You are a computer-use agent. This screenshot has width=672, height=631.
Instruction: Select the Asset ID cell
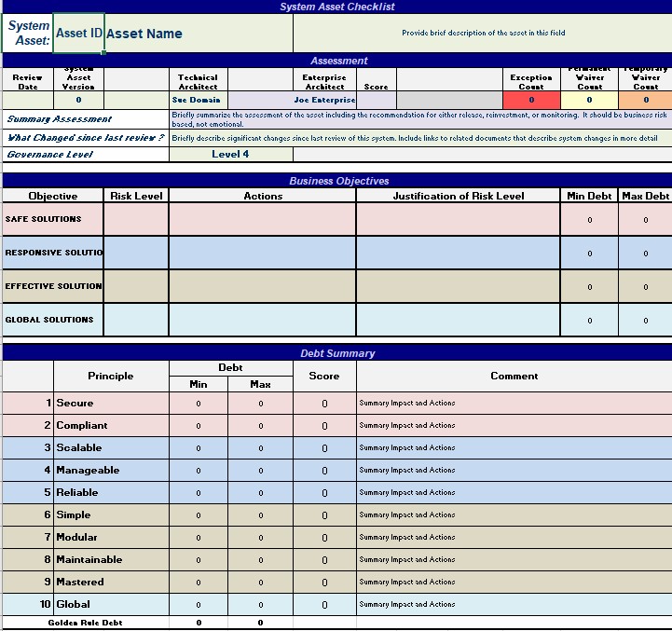coord(78,34)
